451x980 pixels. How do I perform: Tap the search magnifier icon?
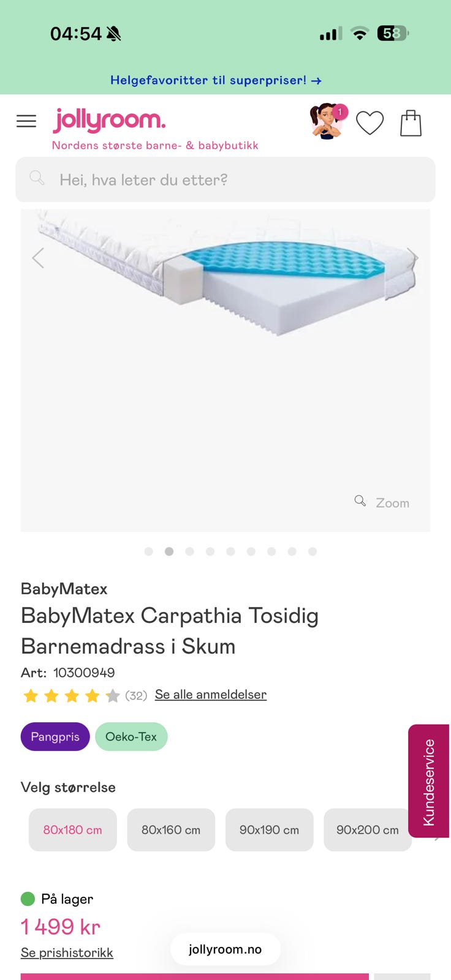pyautogui.click(x=37, y=178)
